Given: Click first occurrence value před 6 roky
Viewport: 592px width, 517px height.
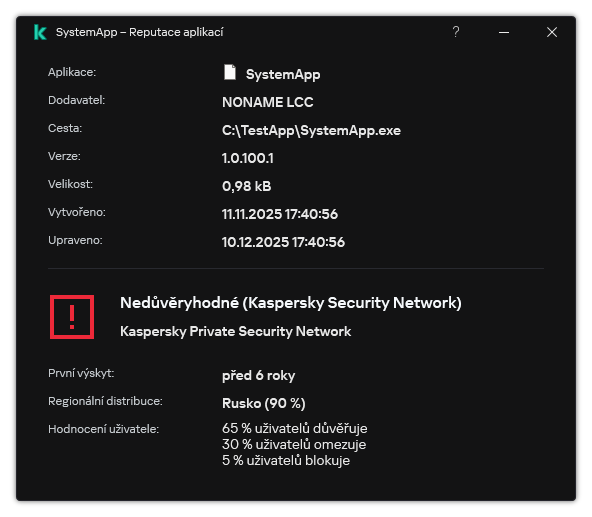Looking at the screenshot, I should (258, 375).
